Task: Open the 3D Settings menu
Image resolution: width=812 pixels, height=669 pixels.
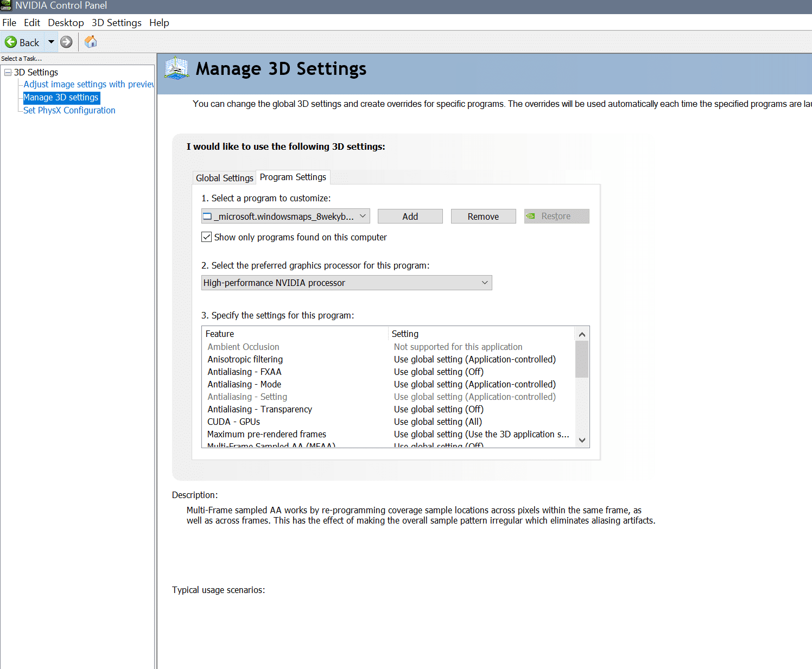Action: [116, 23]
